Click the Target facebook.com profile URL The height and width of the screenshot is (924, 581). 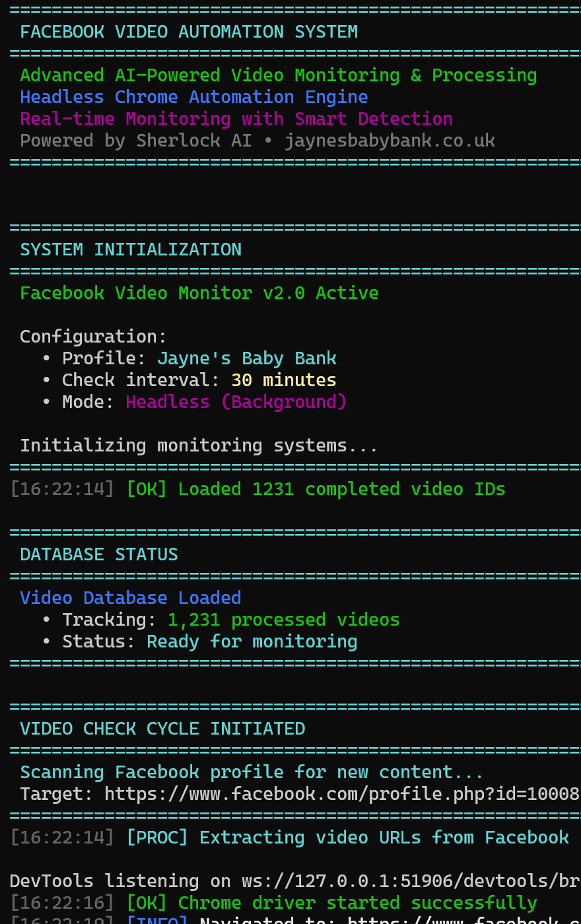(x=343, y=794)
